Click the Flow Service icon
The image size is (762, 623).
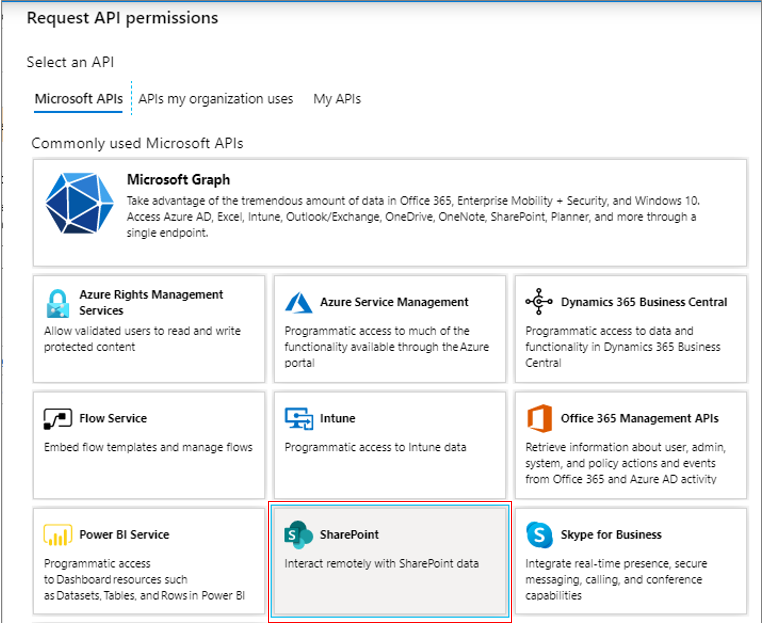click(58, 418)
